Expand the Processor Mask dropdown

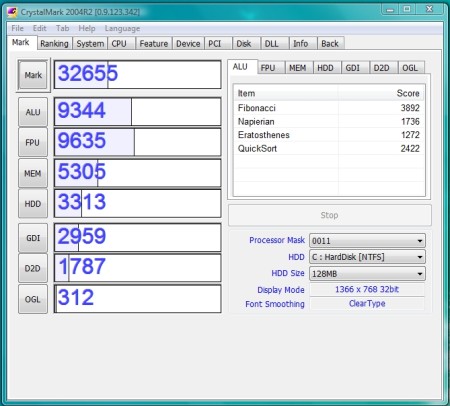(x=367, y=241)
